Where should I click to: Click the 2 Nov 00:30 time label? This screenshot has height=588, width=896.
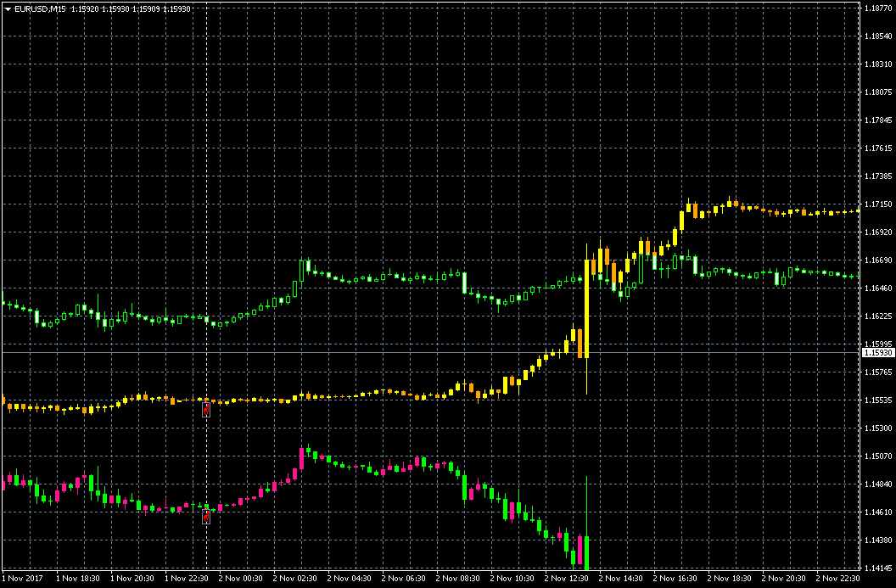click(x=242, y=579)
